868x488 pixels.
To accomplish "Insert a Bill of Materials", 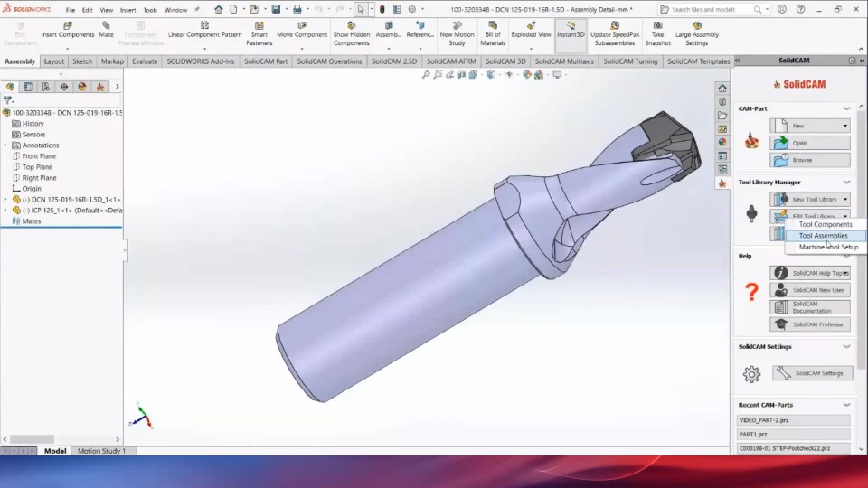I will coord(493,33).
